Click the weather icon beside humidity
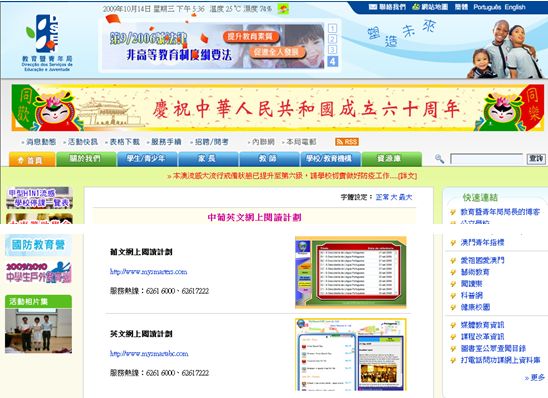Viewport: 548px width, 398px height. coord(283,9)
